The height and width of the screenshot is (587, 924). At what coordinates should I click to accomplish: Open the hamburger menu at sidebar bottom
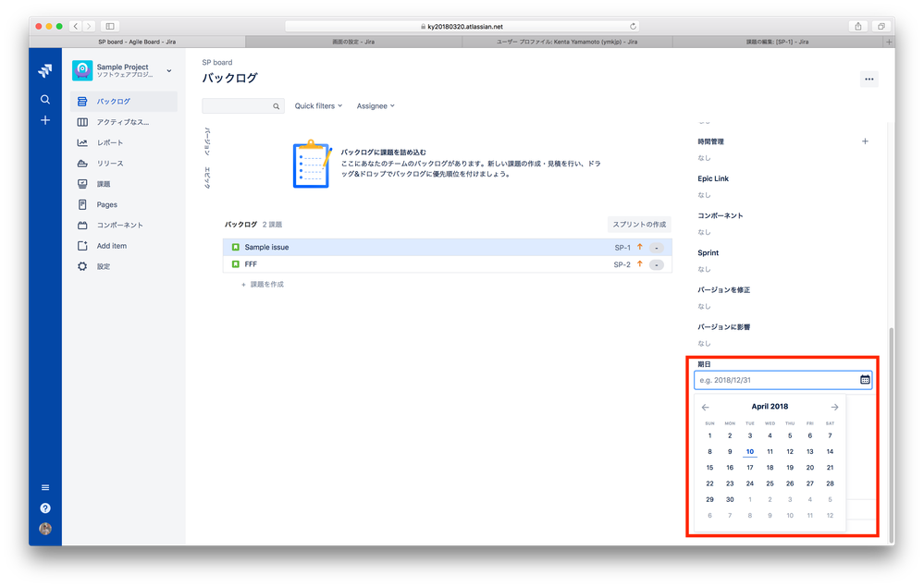point(44,487)
